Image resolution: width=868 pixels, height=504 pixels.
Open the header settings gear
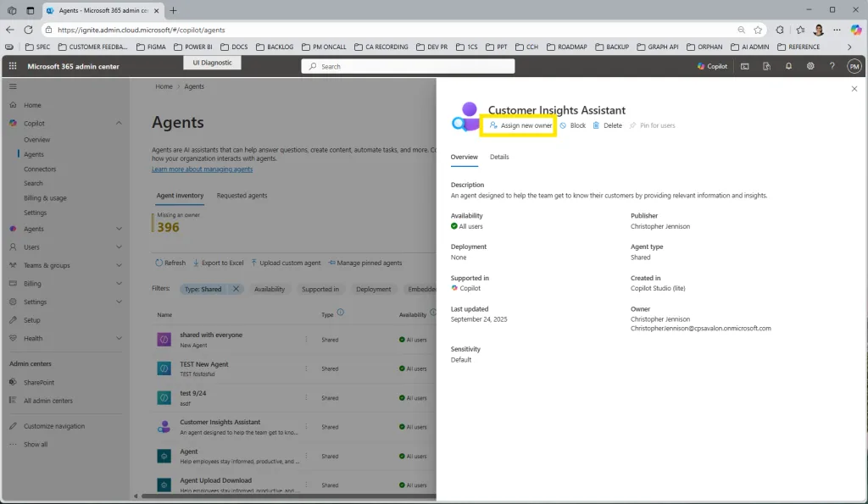(810, 66)
